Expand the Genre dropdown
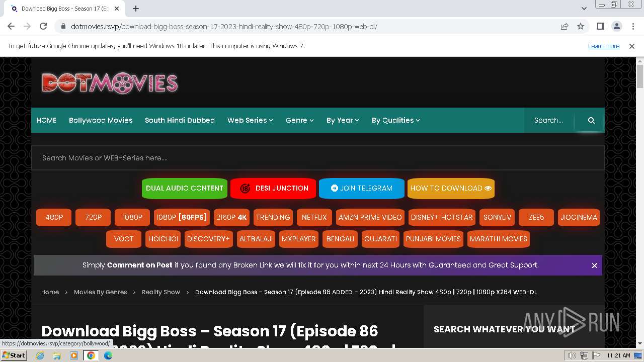 299,120
